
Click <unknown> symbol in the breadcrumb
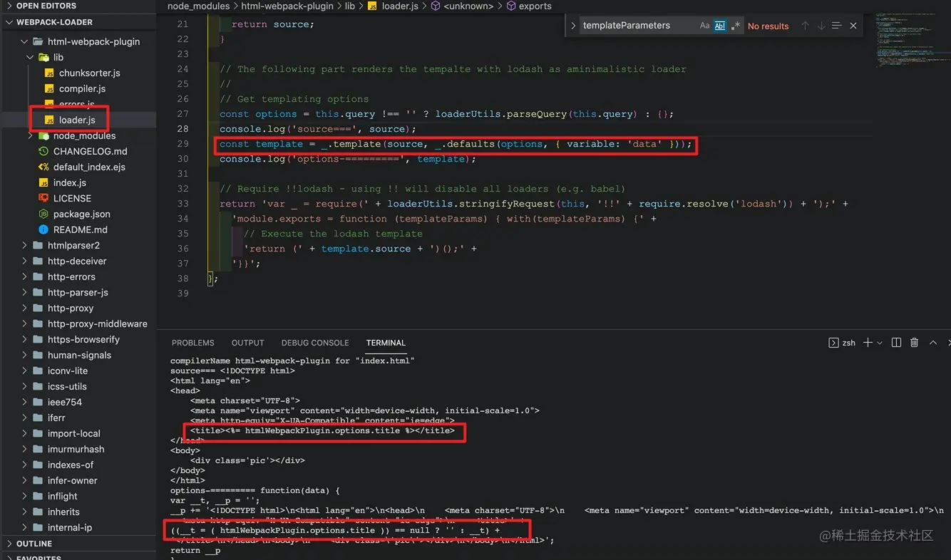pos(468,6)
